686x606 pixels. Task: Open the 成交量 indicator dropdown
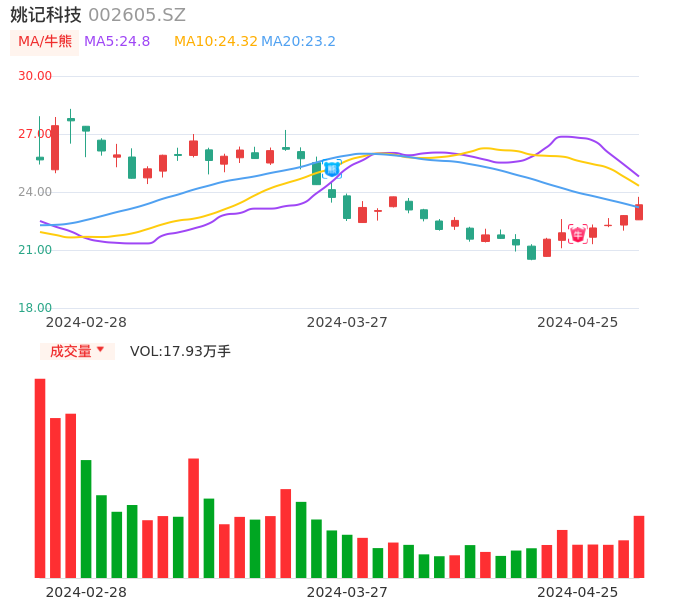77,351
